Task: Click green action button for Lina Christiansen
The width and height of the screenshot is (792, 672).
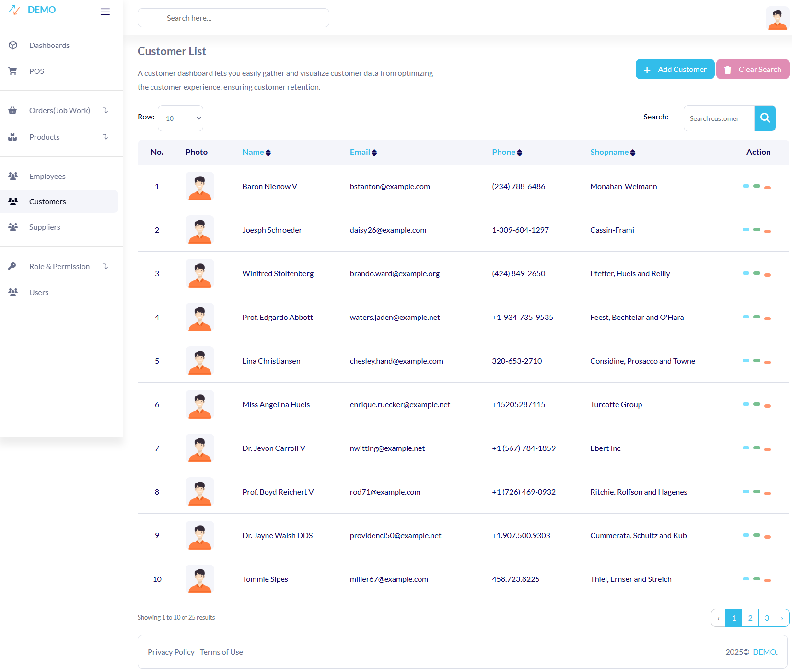Action: [757, 361]
